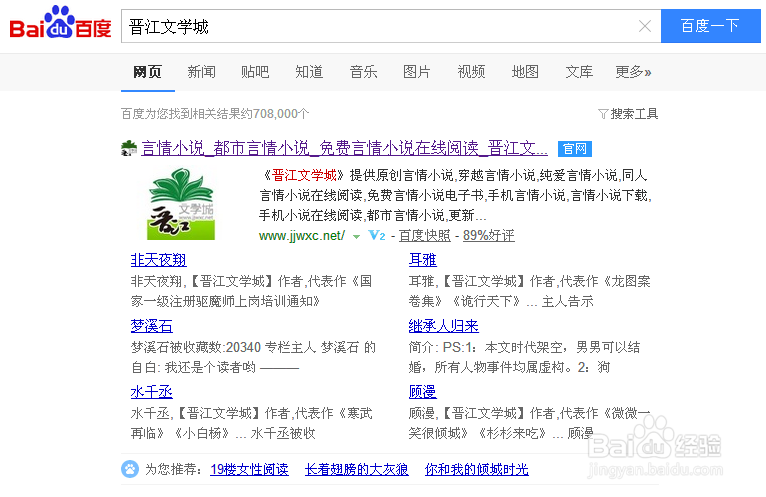Open the 继承人归来 sublink

pos(444,326)
